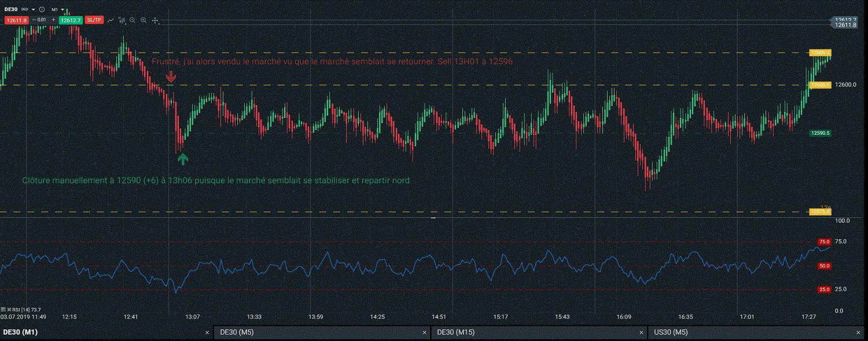Click the green 12590.5 price label
The width and height of the screenshot is (868, 341).
[821, 133]
